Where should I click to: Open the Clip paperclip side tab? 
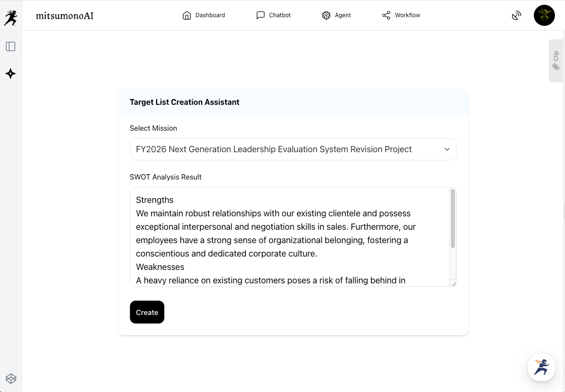click(x=556, y=61)
